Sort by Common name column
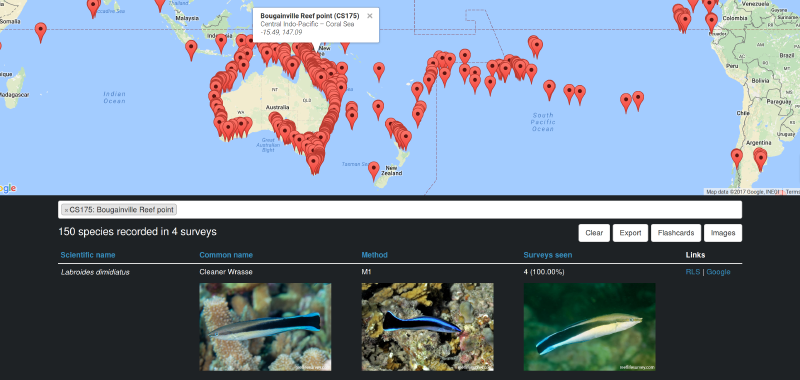Image resolution: width=800 pixels, height=380 pixels. 226,255
